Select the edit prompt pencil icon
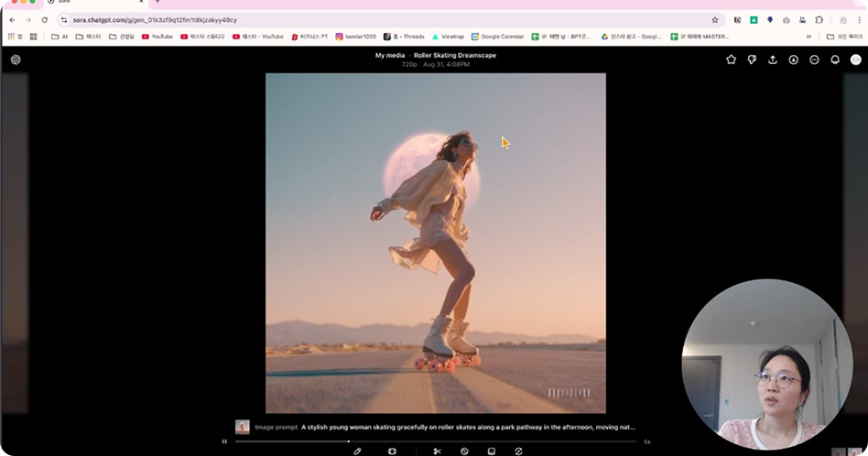 pyautogui.click(x=357, y=451)
